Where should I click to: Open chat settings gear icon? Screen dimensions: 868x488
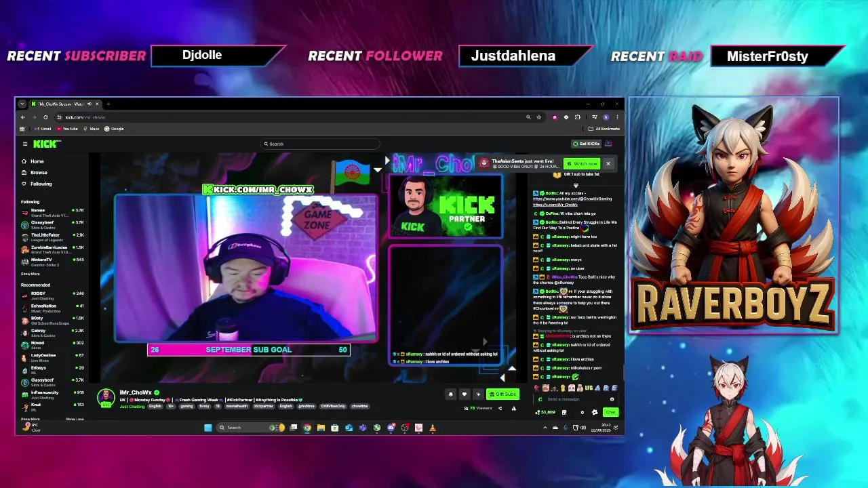[582, 412]
